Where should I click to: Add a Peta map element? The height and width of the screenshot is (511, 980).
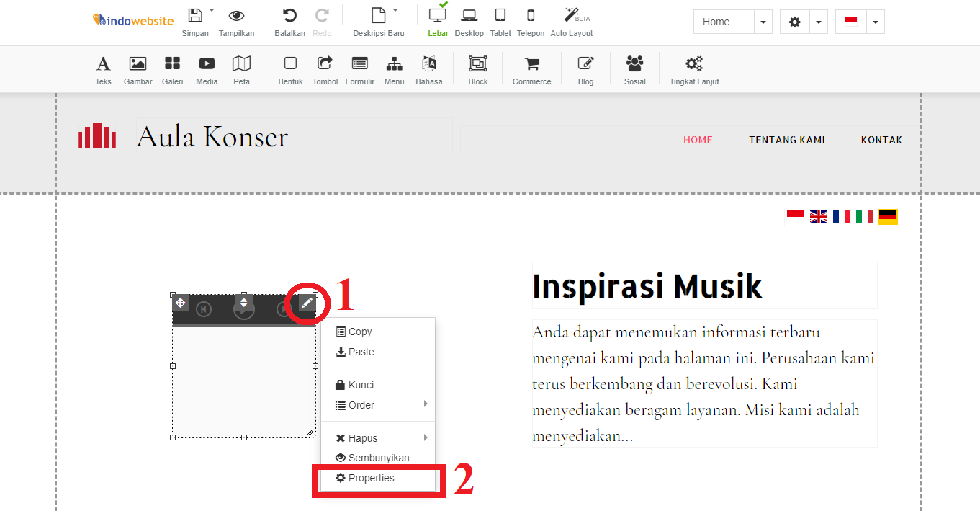coord(241,69)
